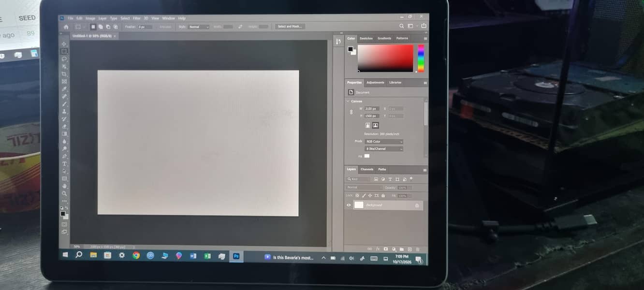Toggle Quick Mask mode
This screenshot has height=290, width=644.
(x=64, y=224)
